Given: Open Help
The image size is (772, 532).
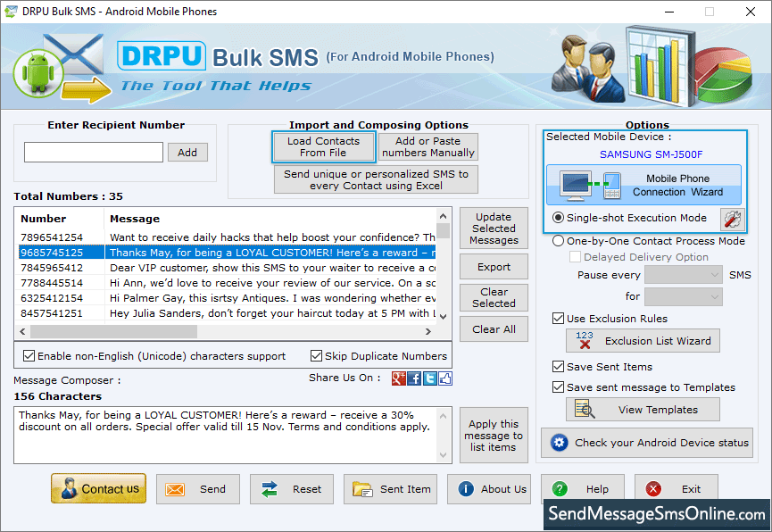Looking at the screenshot, I should 583,489.
